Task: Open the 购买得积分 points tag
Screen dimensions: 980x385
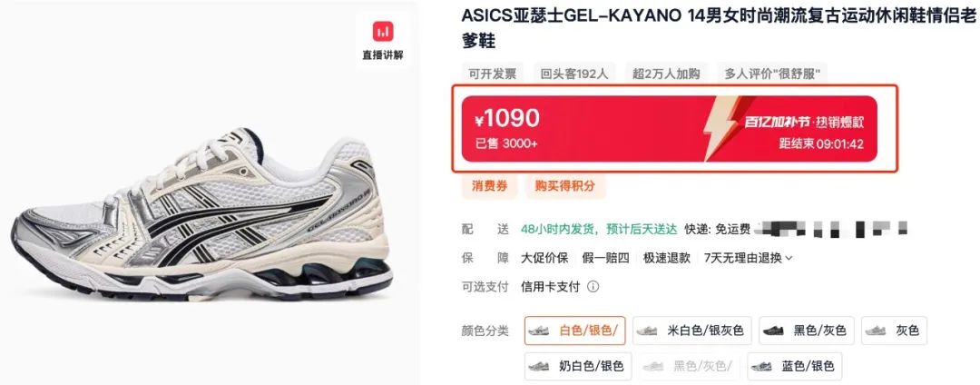Action: [x=565, y=186]
